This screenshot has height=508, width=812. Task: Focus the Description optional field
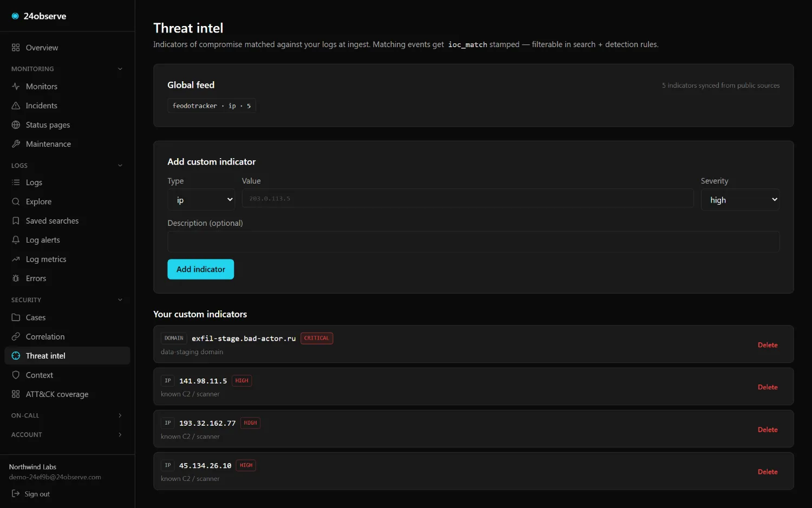[x=474, y=242]
